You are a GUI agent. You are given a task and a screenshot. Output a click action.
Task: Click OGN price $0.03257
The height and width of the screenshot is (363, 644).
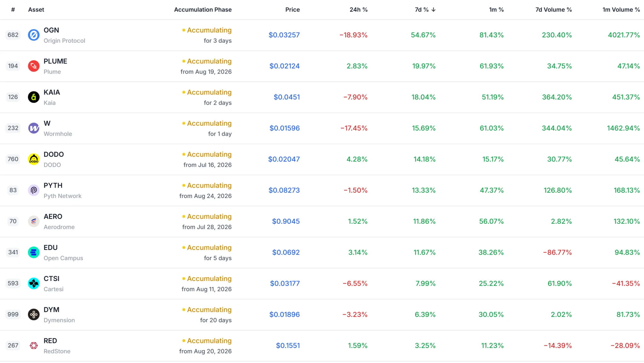pyautogui.click(x=284, y=35)
